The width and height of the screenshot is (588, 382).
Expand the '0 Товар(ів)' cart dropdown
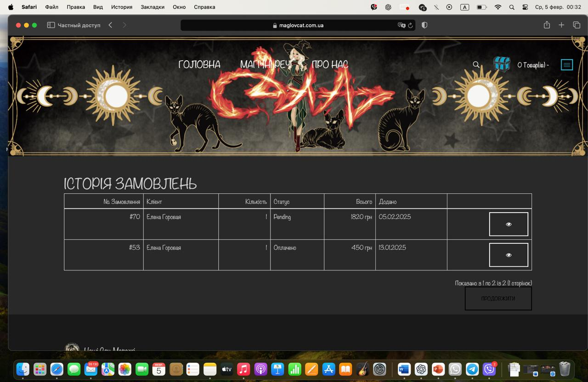click(x=533, y=65)
